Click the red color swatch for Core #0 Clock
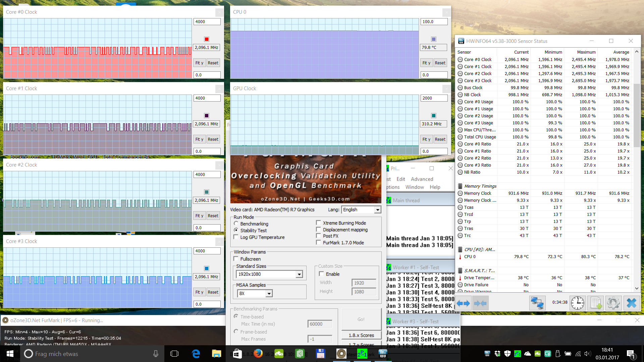Viewport: 644px width, 362px height. (x=207, y=39)
